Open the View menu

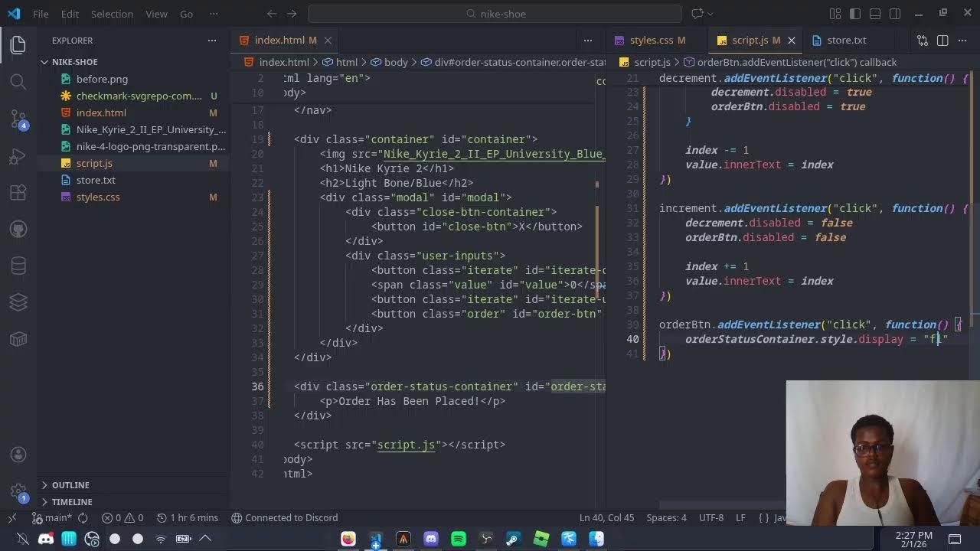156,14
